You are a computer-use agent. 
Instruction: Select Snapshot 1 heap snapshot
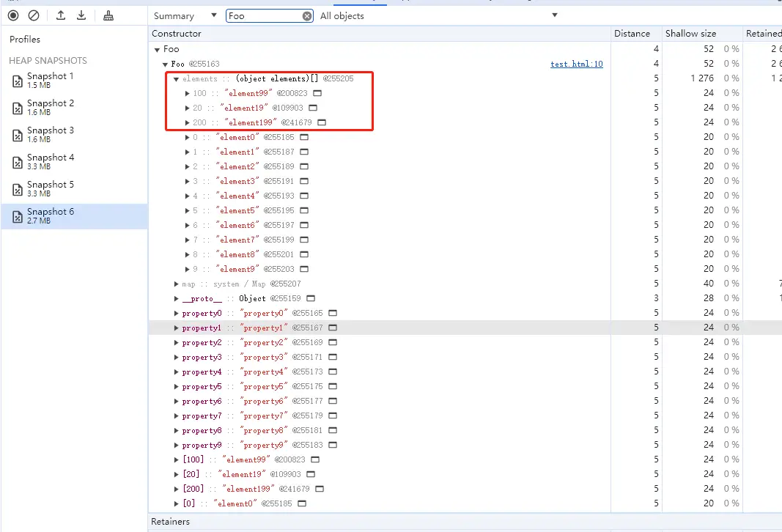[50, 80]
